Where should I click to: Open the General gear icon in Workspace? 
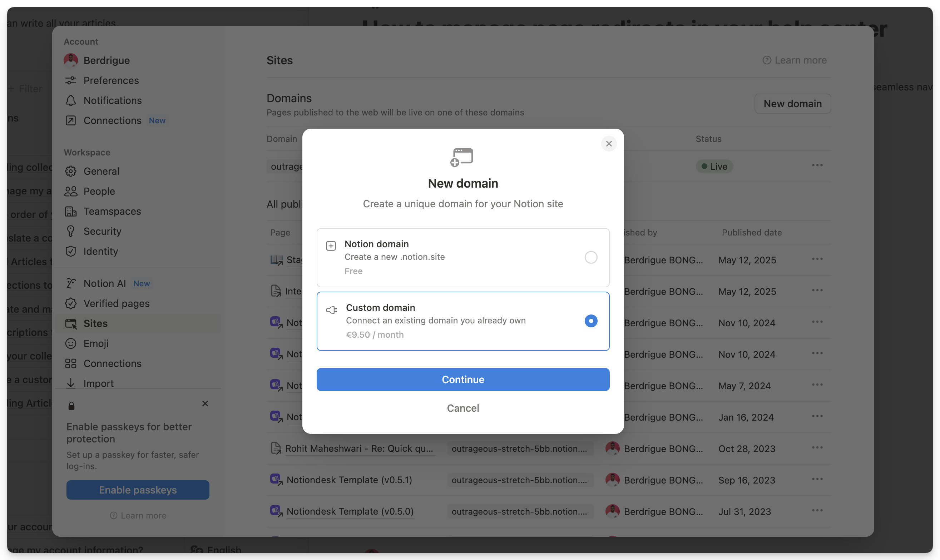pos(70,171)
